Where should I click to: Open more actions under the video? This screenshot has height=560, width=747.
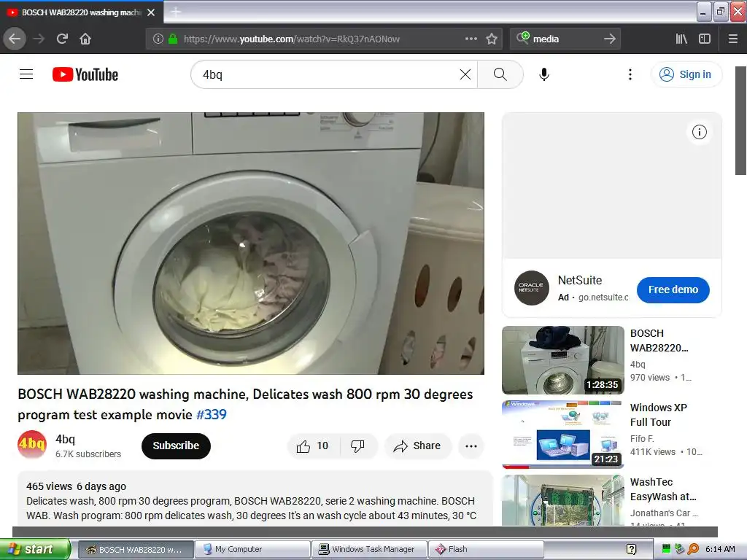[x=471, y=446]
